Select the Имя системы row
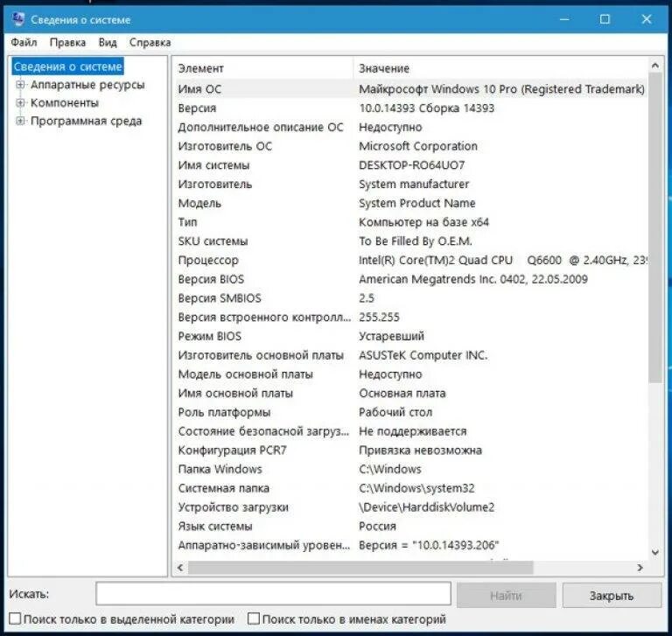 411,165
